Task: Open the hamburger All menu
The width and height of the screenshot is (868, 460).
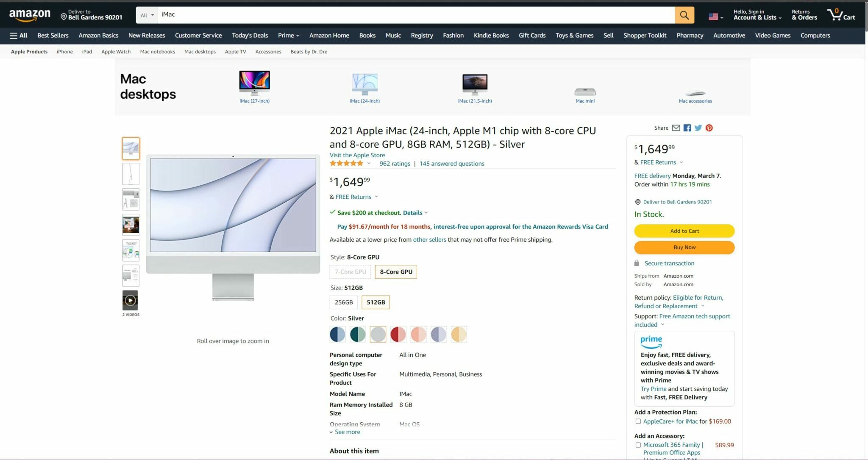Action: tap(19, 36)
